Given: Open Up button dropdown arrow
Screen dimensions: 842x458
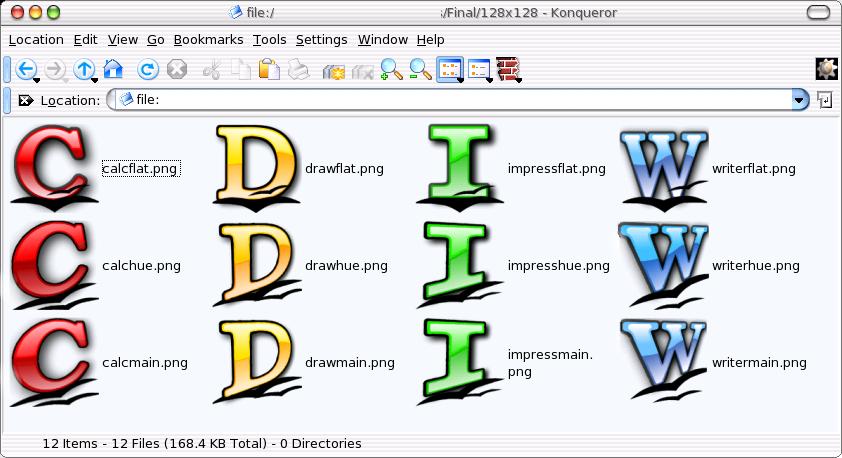Looking at the screenshot, I should (95, 81).
